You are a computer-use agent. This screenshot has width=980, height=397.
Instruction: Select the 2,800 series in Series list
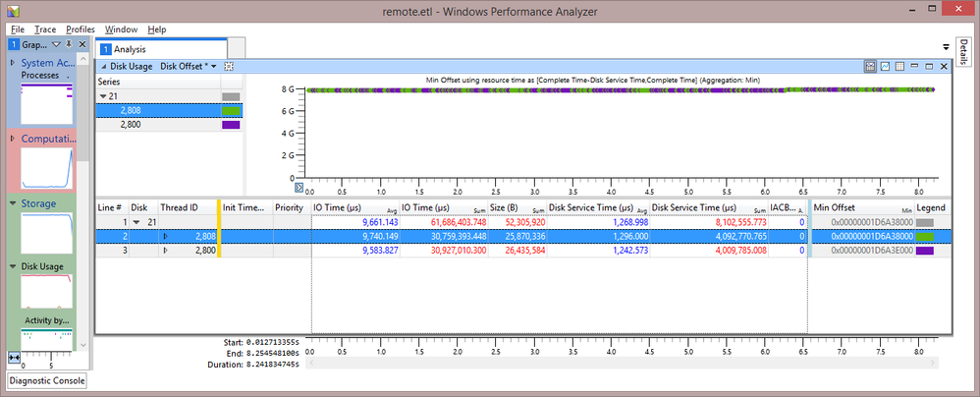click(x=169, y=125)
